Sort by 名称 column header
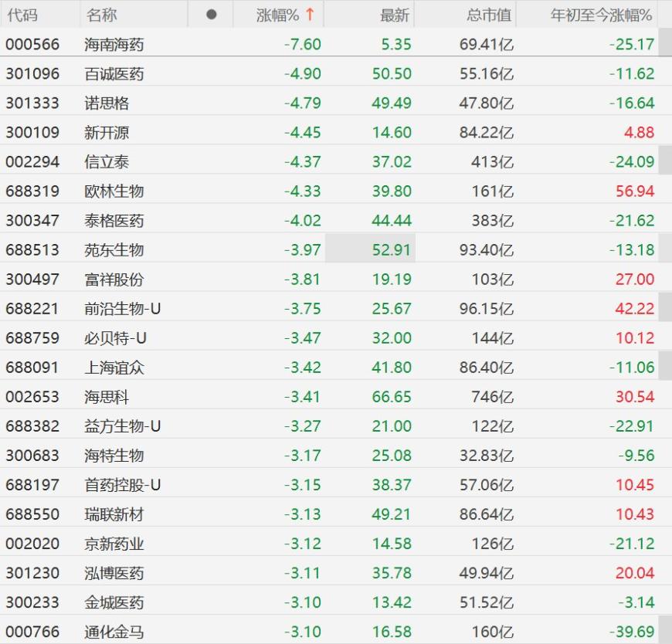Viewport: 672px width, 644px height. coord(101,15)
